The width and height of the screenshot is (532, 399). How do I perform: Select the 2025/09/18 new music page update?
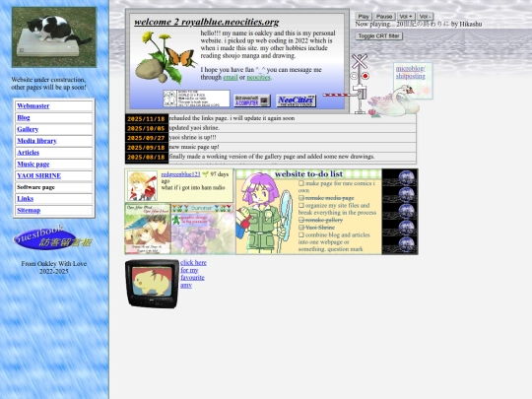click(x=270, y=147)
